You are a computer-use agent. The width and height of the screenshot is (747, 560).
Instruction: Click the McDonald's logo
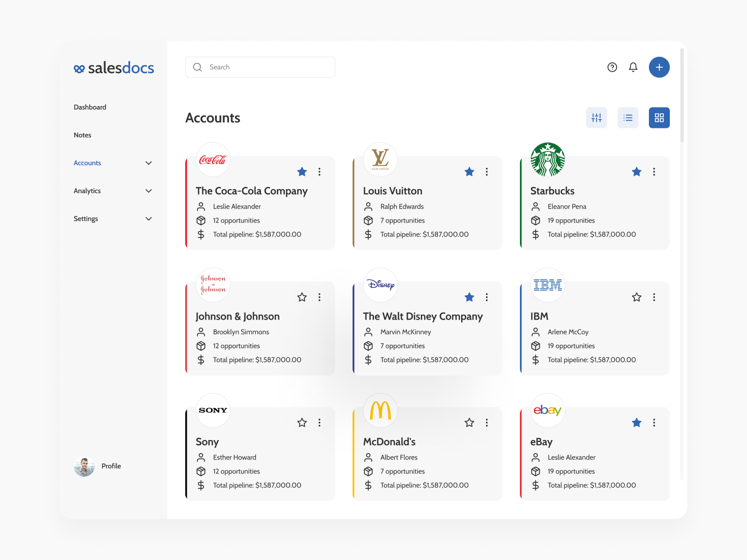[x=380, y=411]
